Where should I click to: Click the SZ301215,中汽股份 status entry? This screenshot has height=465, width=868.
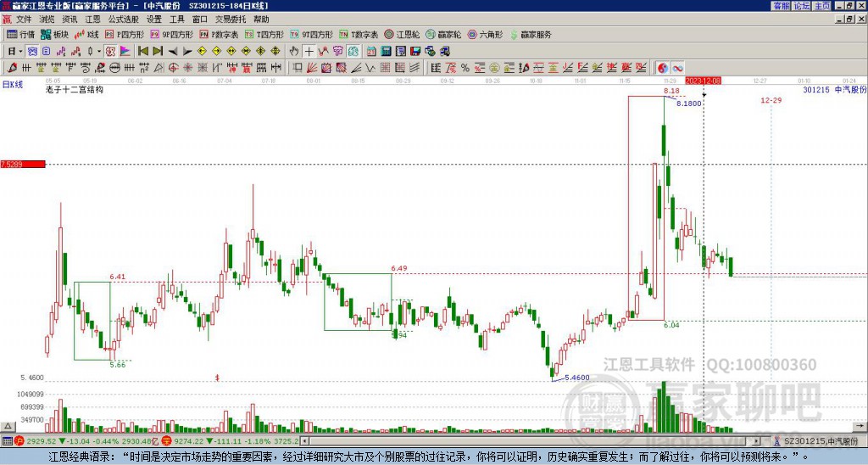pos(819,441)
